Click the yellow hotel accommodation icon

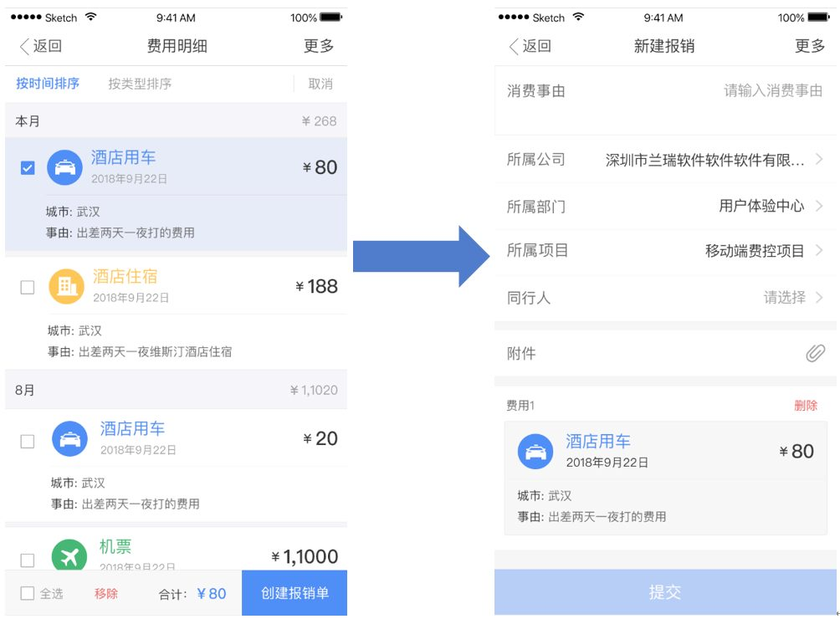pos(66,286)
